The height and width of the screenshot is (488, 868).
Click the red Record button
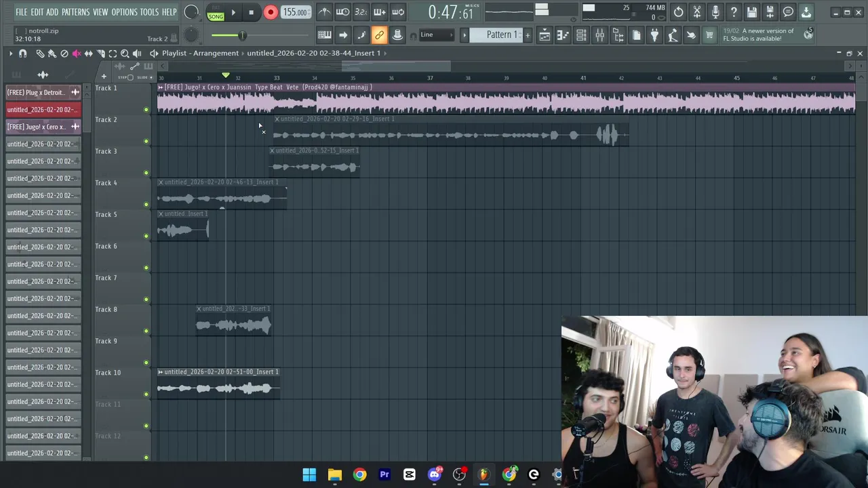click(x=270, y=12)
